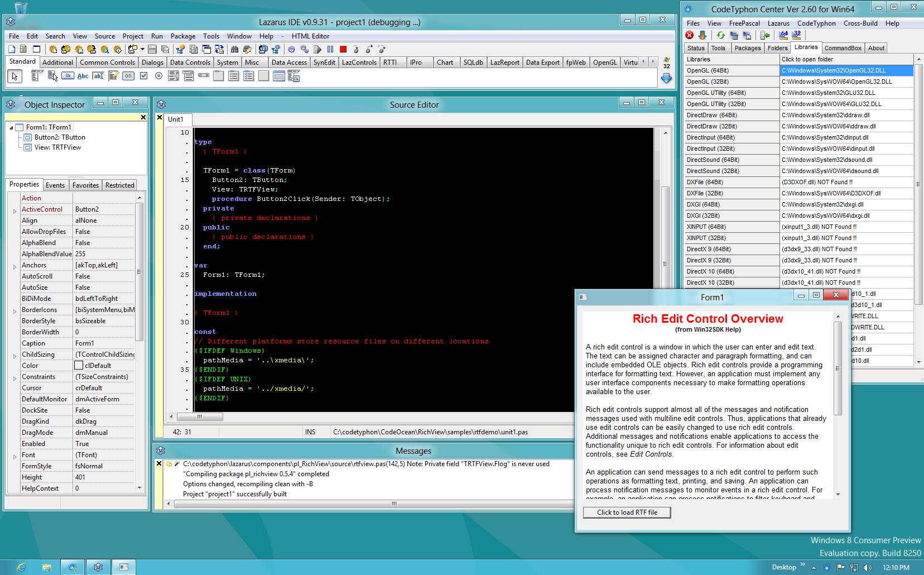Select the TButton 'Ok' component icon
The width and height of the screenshot is (924, 575).
(68, 76)
